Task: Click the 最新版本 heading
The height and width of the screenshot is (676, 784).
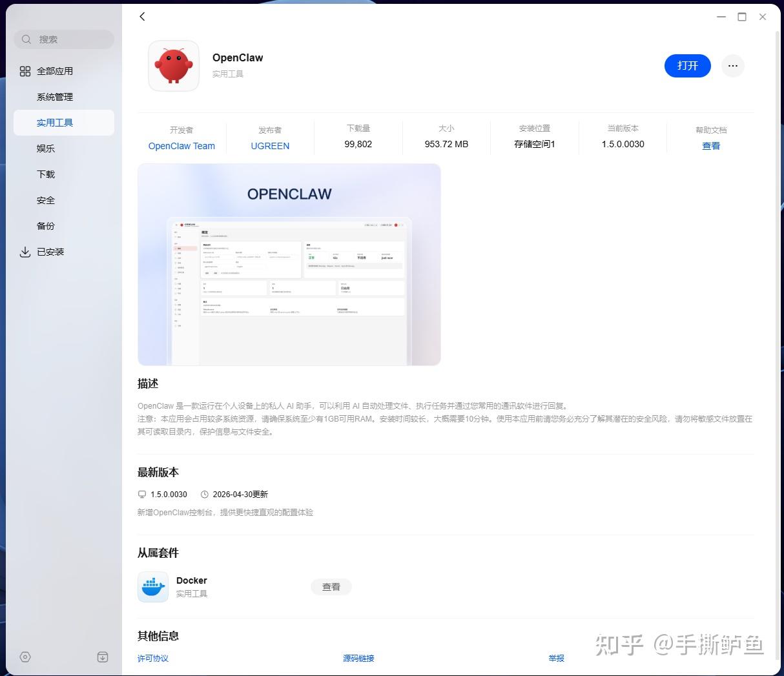Action: tap(158, 472)
